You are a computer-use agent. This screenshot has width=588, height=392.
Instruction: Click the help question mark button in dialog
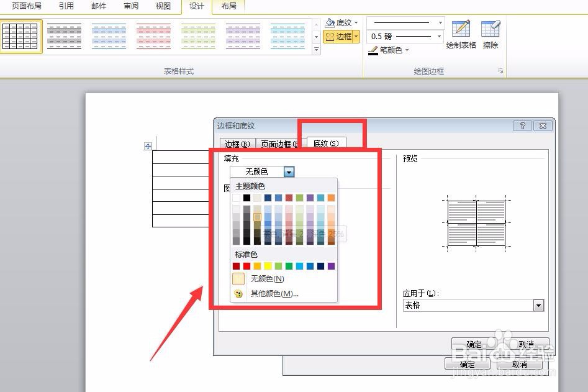click(x=522, y=125)
